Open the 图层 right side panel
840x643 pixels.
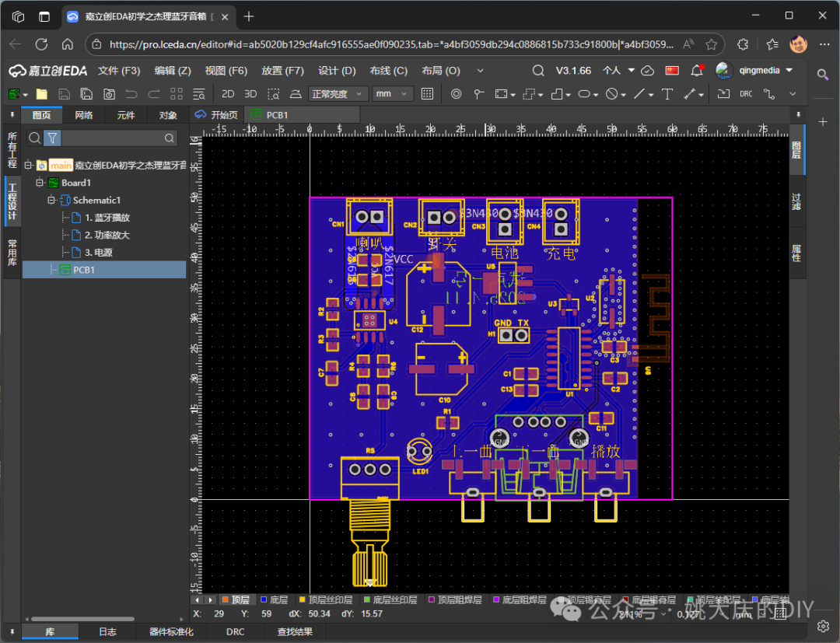coord(796,150)
